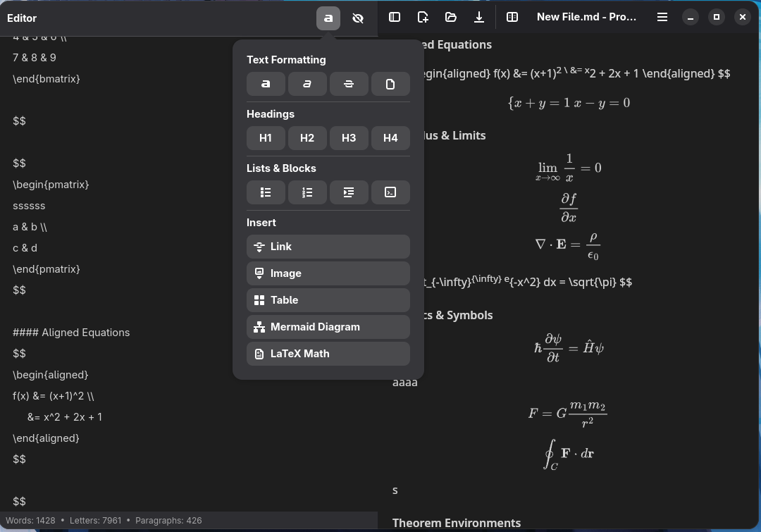This screenshot has height=532, width=761.
Task: Place cursor on '\begin{pmatrix}' line
Action: coord(51,185)
